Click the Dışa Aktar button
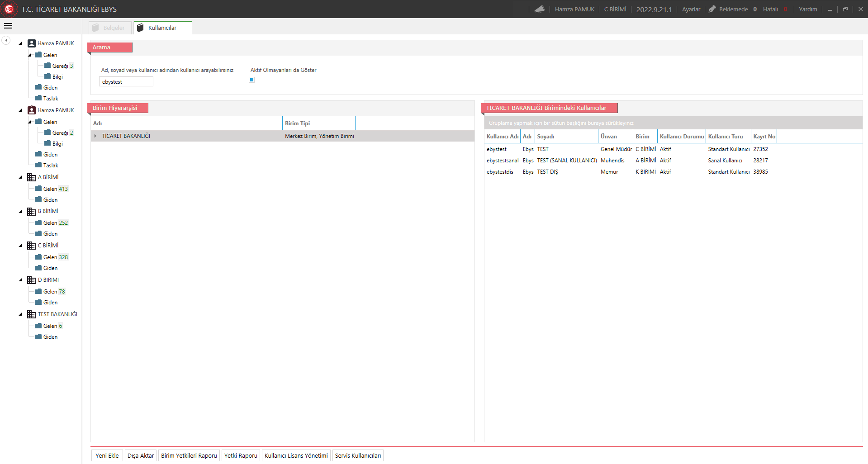Viewport: 868px width, 464px height. point(141,455)
